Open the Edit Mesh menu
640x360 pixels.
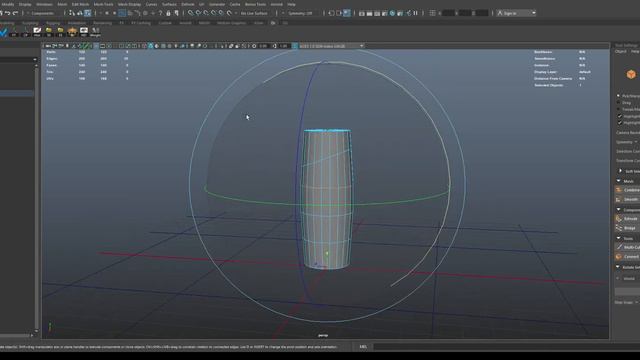click(x=80, y=4)
